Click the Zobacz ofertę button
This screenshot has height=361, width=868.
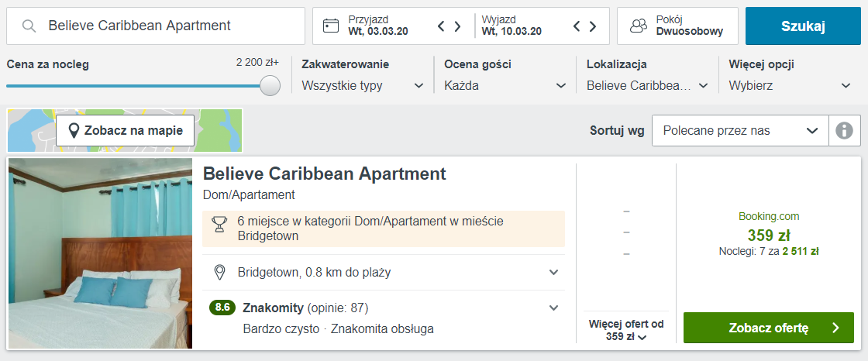point(768,328)
